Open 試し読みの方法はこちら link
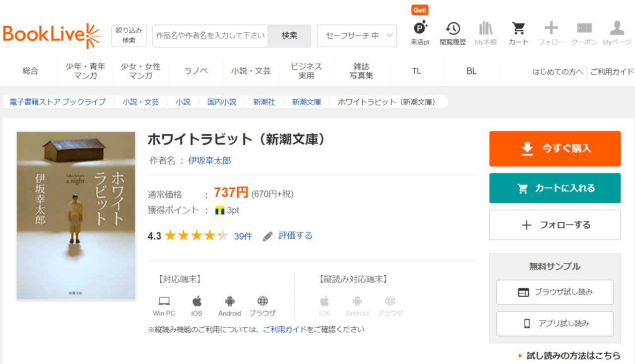The width and height of the screenshot is (635, 364). pyautogui.click(x=573, y=356)
